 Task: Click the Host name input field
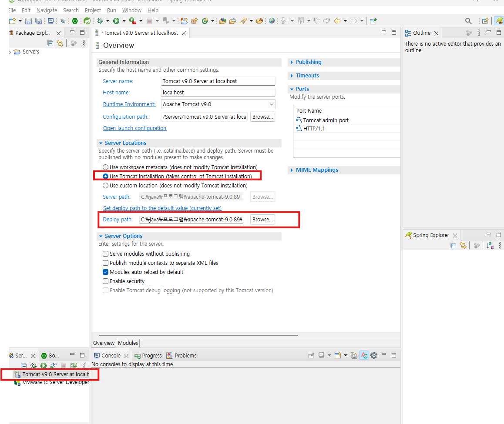(x=218, y=93)
